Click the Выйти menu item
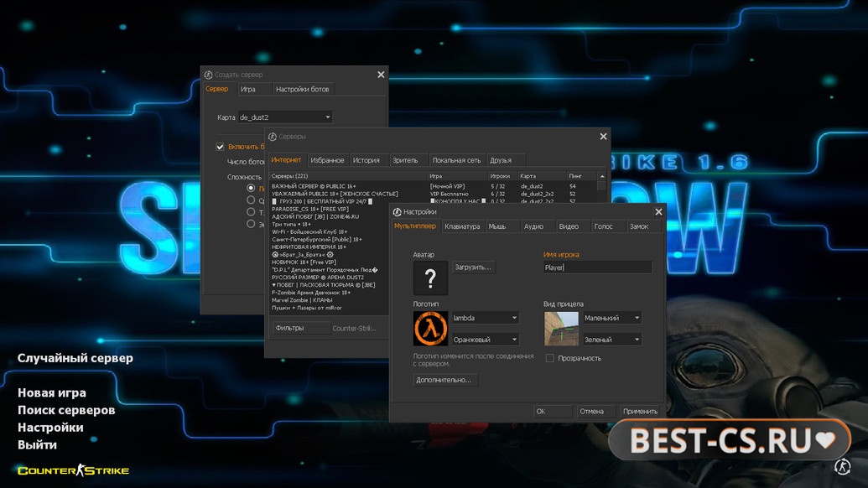This screenshot has height=488, width=868. click(37, 444)
